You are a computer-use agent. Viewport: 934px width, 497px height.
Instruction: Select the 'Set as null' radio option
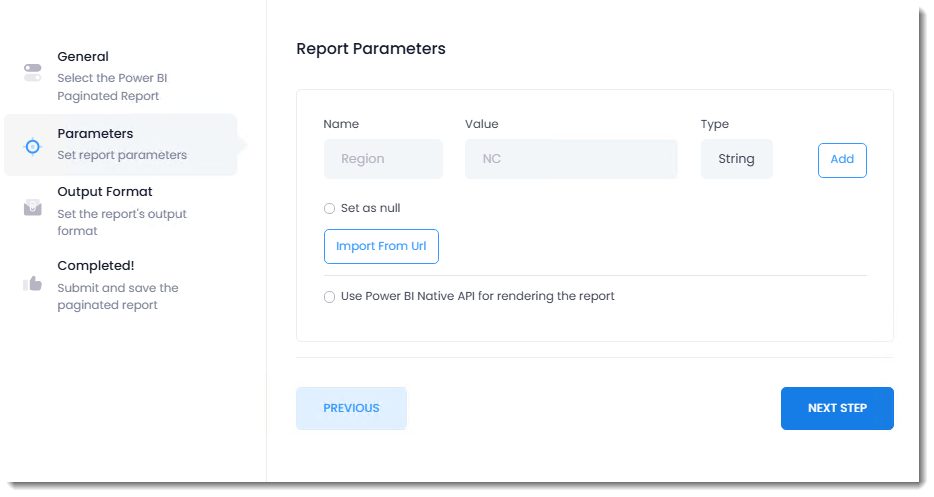pyautogui.click(x=330, y=208)
